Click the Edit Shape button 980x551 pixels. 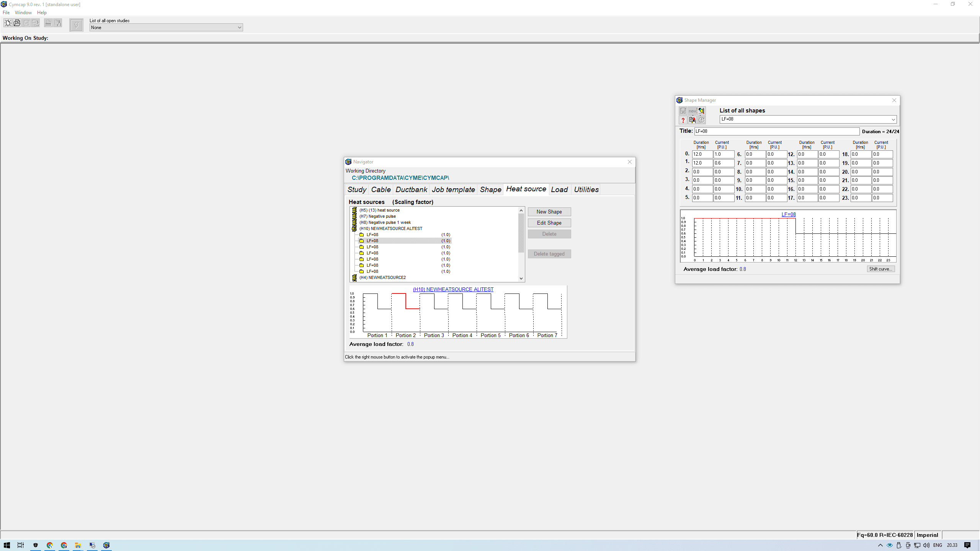549,222
